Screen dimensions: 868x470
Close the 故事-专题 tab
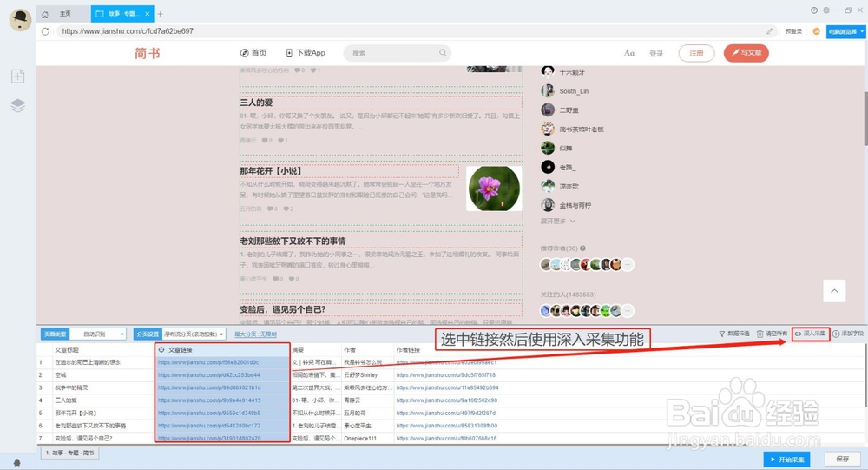(148, 14)
